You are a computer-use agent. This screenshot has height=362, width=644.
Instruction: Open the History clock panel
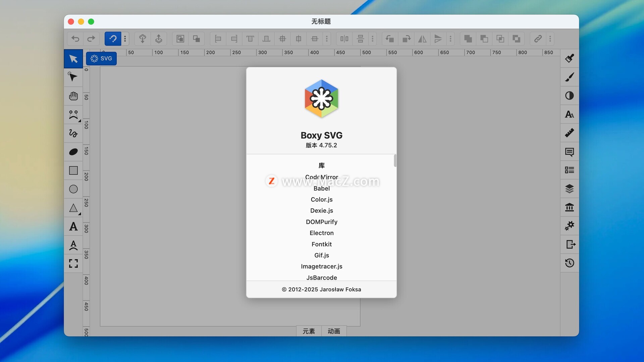coord(570,263)
